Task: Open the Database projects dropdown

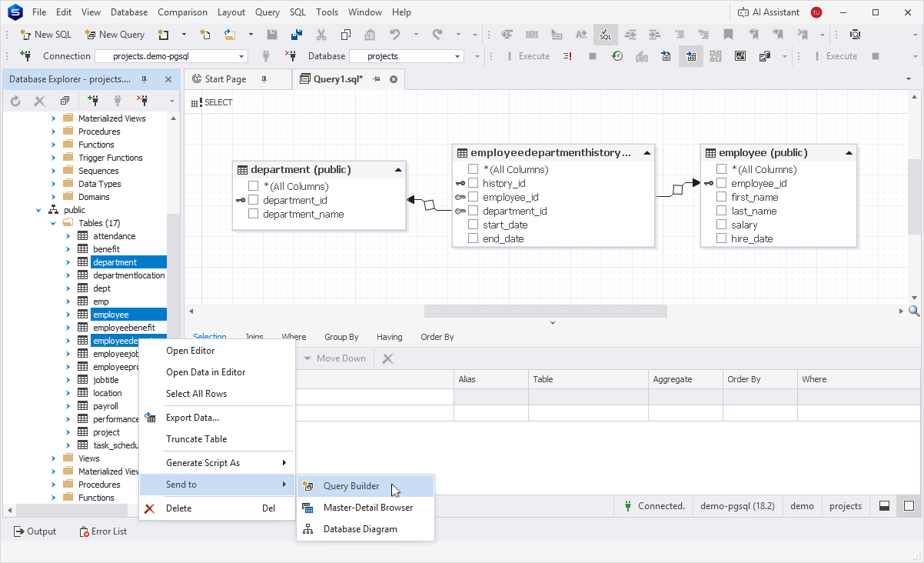Action: (458, 56)
